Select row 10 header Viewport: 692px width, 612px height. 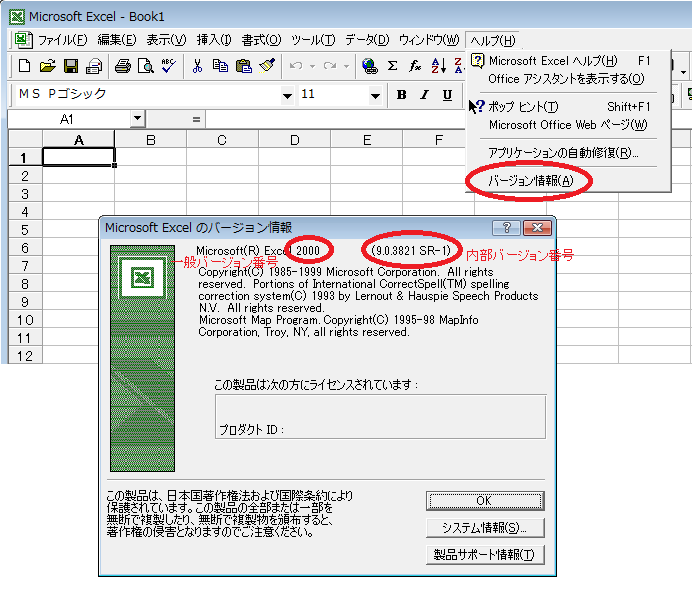click(x=25, y=320)
